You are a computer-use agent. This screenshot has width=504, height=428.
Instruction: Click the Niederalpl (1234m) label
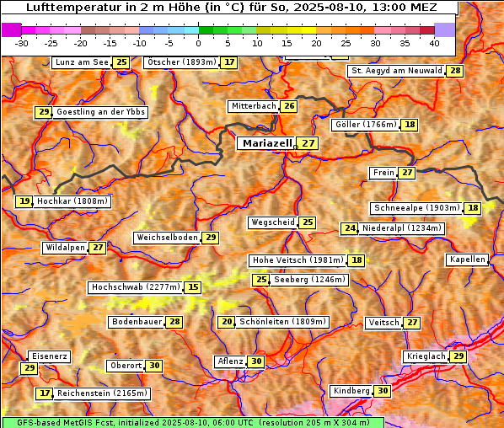(401, 228)
